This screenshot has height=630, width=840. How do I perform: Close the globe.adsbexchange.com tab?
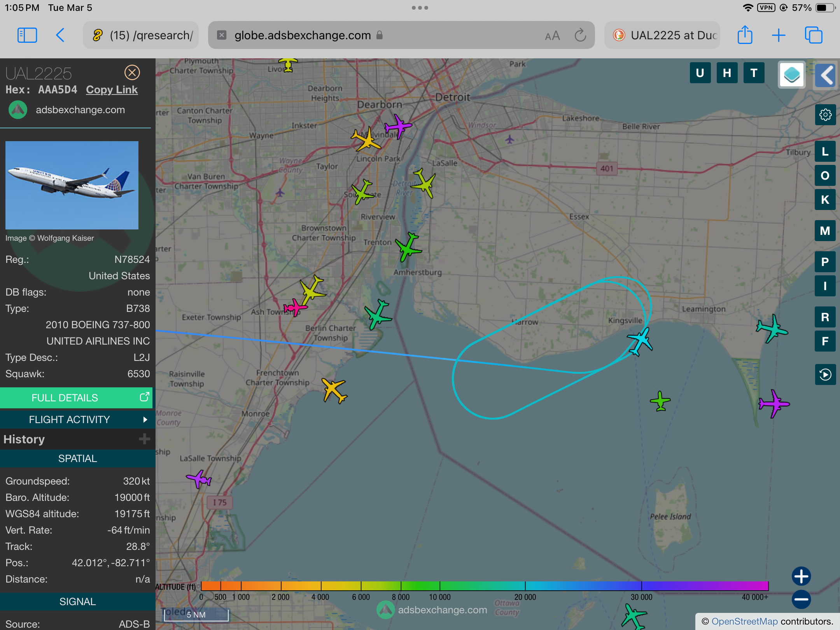pyautogui.click(x=222, y=35)
